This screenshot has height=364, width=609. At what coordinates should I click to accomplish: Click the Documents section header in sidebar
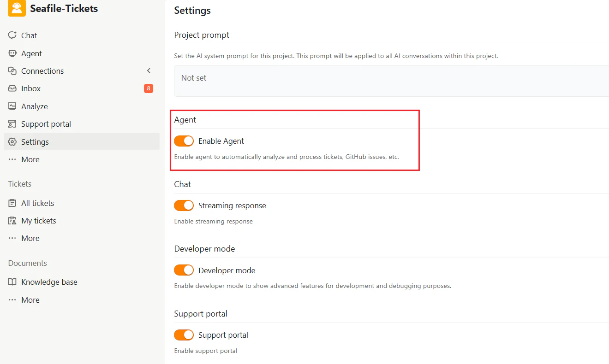point(28,263)
